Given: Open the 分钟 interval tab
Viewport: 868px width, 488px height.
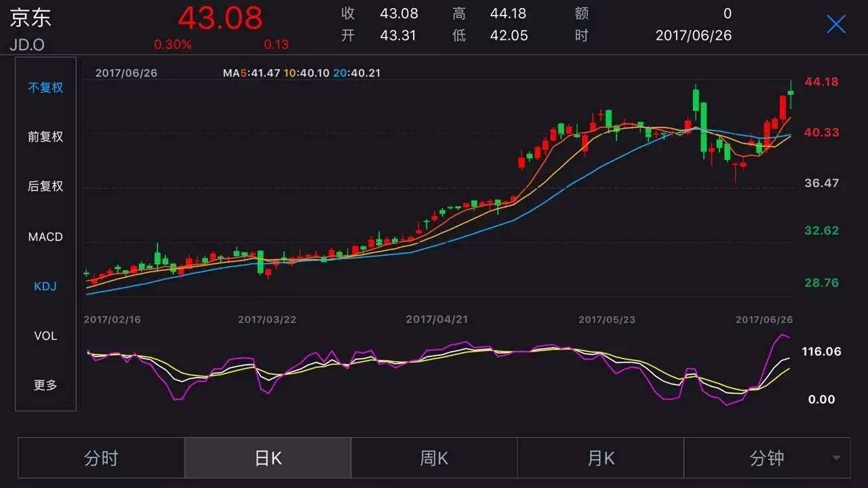Looking at the screenshot, I should [767, 458].
